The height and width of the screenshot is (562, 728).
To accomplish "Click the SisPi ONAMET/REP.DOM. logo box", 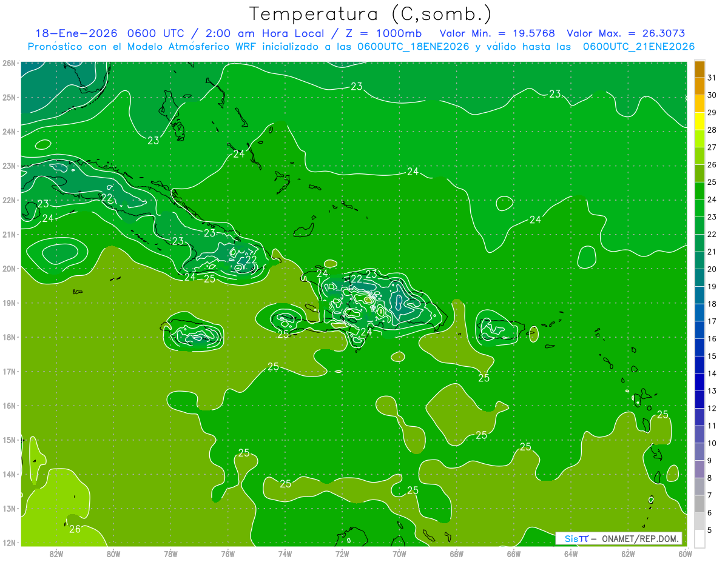I will pyautogui.click(x=619, y=538).
